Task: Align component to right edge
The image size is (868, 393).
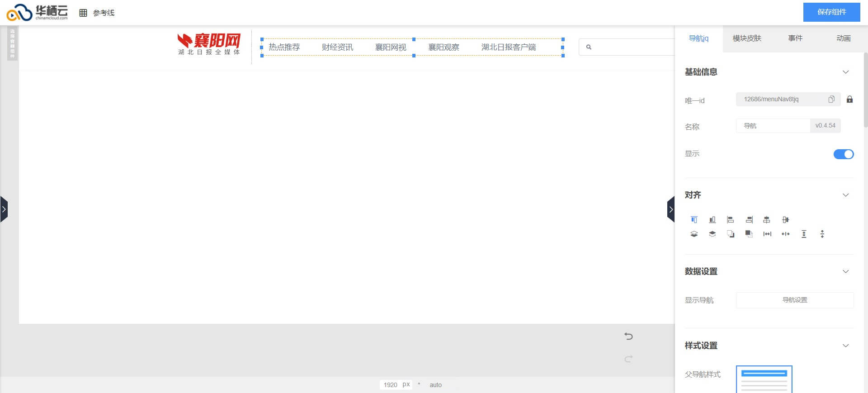Action: point(749,220)
